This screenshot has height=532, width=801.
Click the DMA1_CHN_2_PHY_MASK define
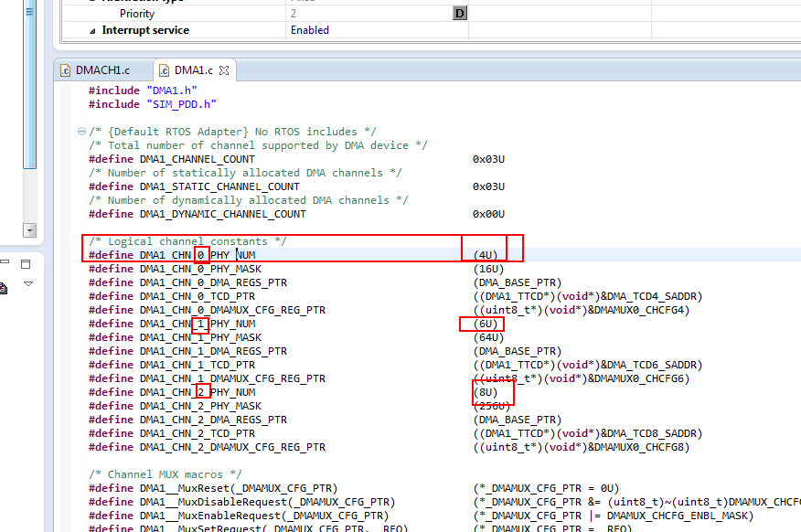[200, 407]
